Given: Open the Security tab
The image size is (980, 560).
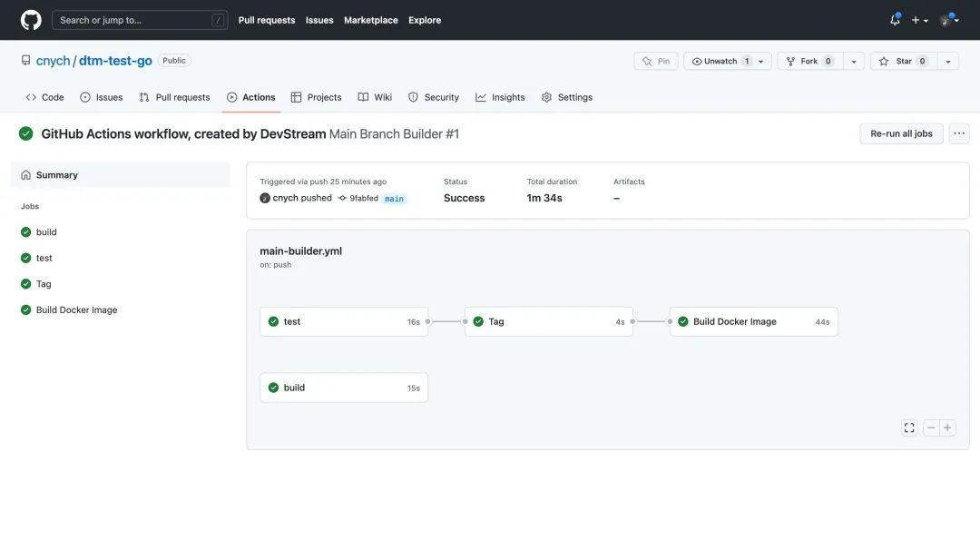Looking at the screenshot, I should pos(434,97).
